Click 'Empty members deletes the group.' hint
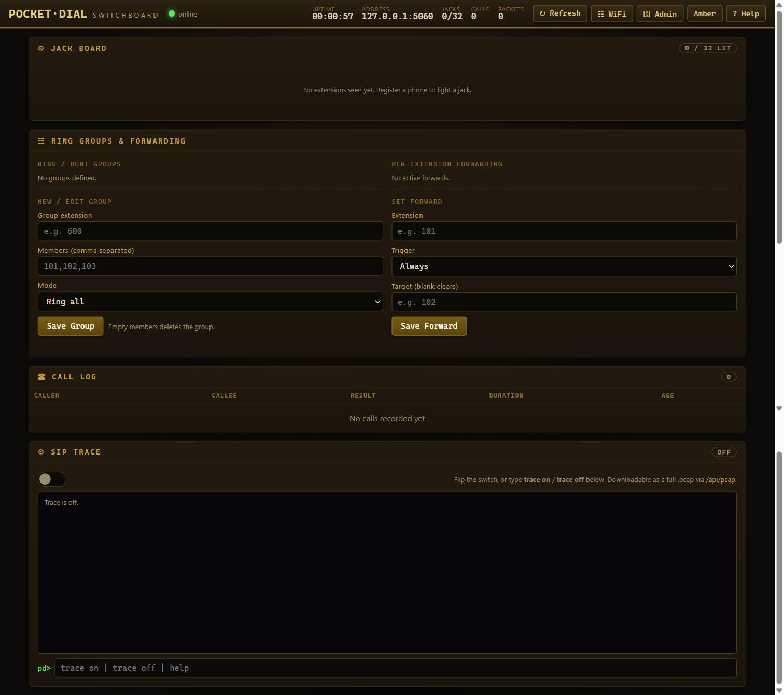 161,327
